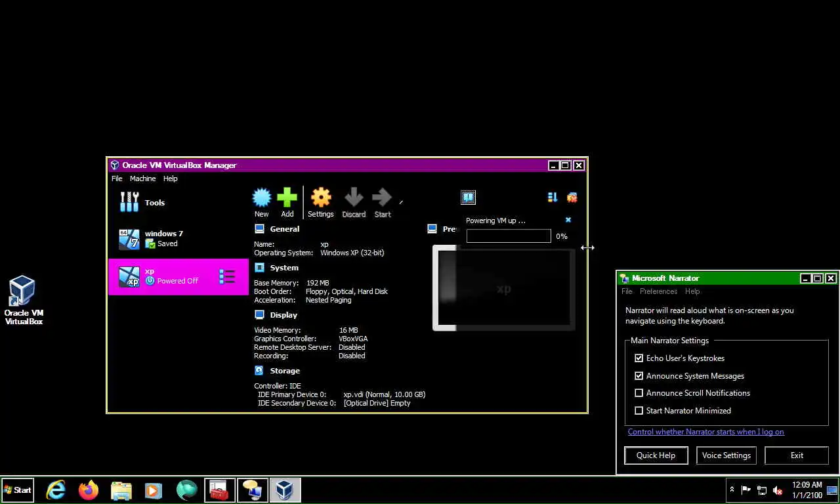
Task: Click the red toolbox taskbar icon
Action: (219, 490)
